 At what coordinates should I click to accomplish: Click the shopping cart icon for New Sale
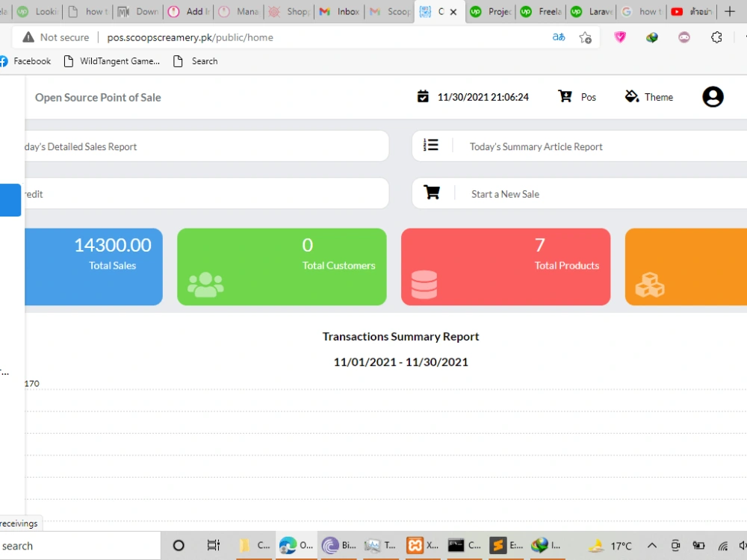pos(432,193)
